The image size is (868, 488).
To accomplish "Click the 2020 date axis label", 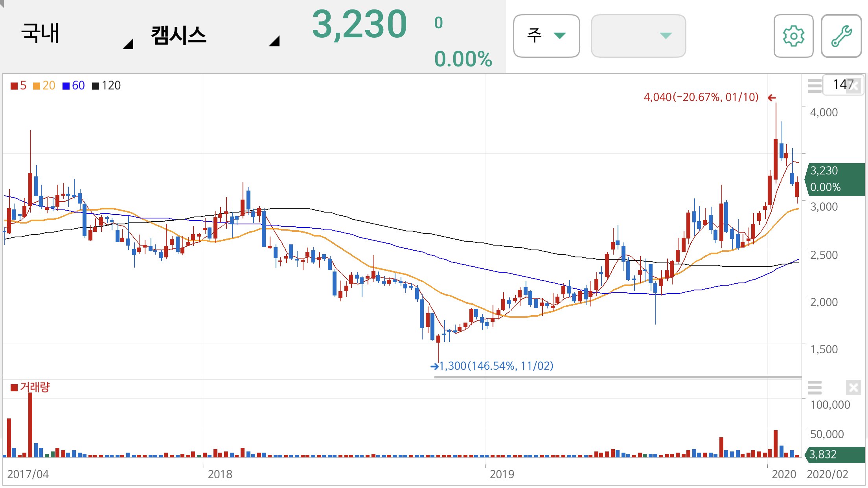I will 784,474.
